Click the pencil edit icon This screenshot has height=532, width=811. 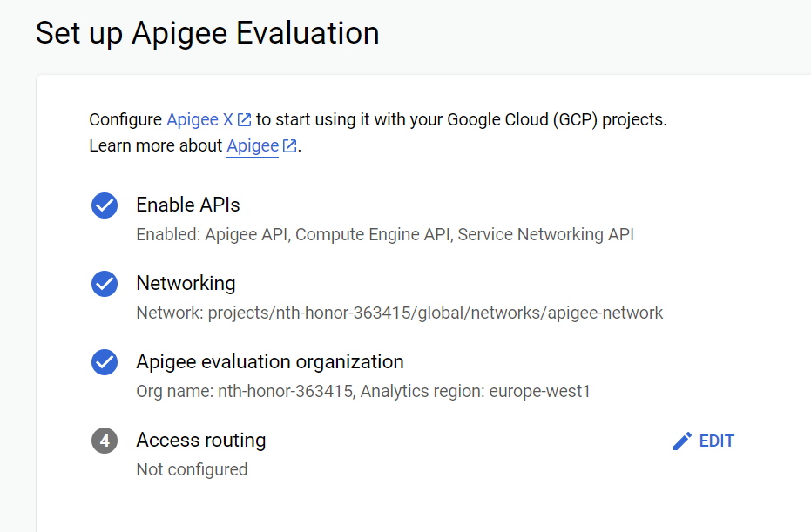(682, 441)
